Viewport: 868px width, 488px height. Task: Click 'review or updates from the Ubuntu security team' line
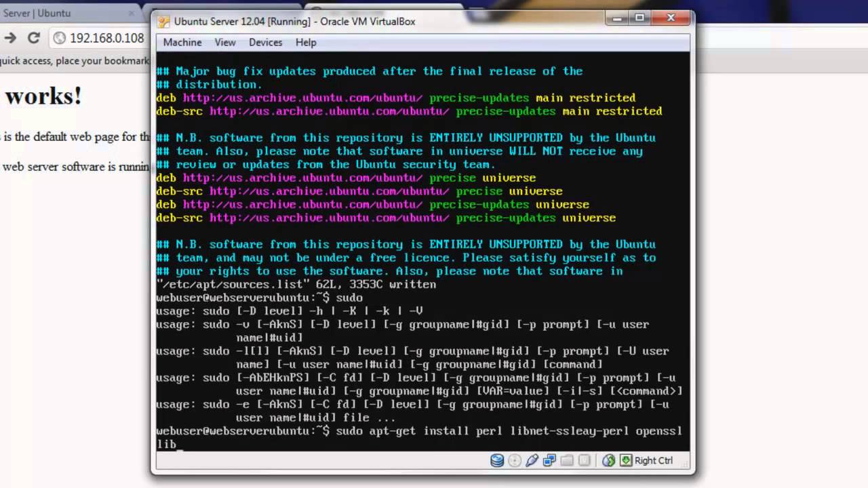[x=325, y=165]
